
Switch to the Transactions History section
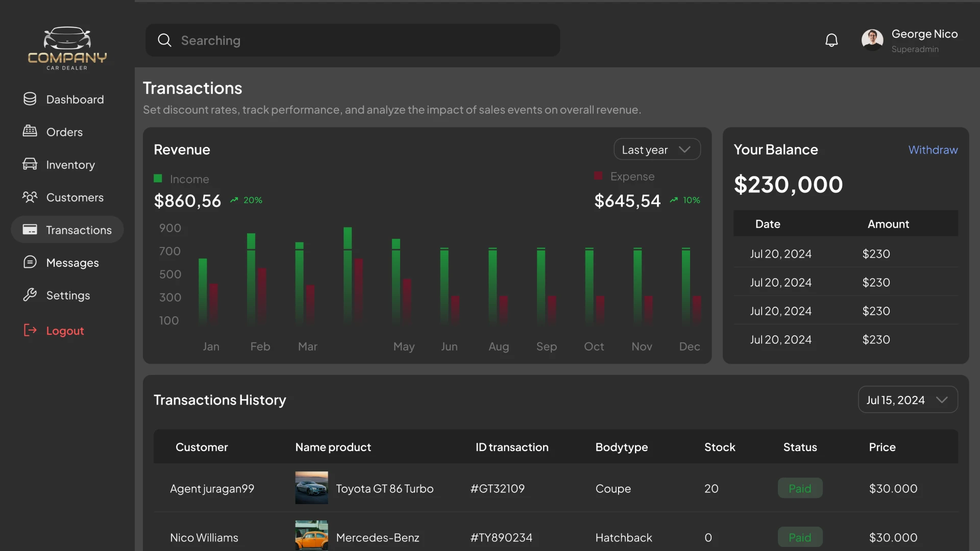[x=219, y=400]
